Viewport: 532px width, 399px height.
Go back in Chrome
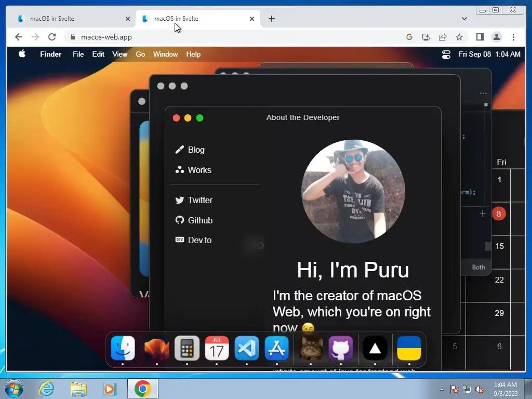[x=19, y=37]
